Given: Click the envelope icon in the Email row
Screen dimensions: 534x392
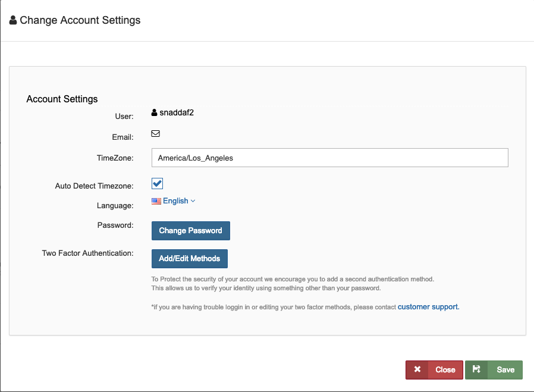Looking at the screenshot, I should 155,133.
